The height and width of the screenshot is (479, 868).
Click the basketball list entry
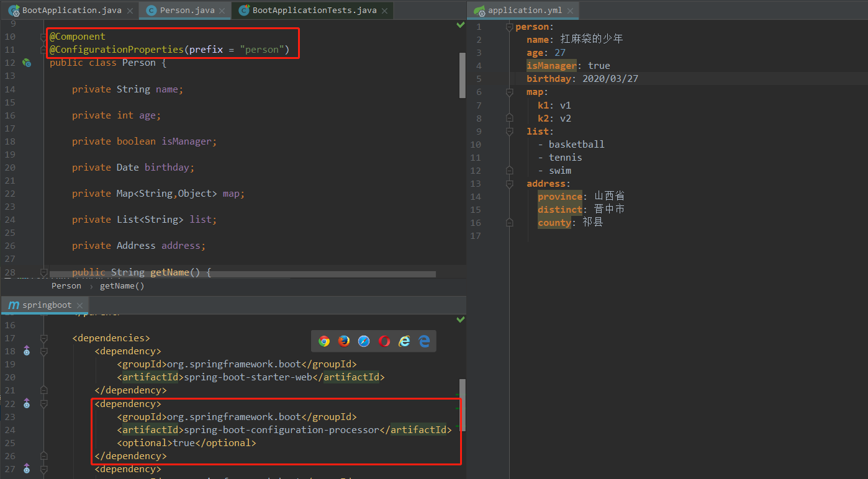pyautogui.click(x=576, y=145)
